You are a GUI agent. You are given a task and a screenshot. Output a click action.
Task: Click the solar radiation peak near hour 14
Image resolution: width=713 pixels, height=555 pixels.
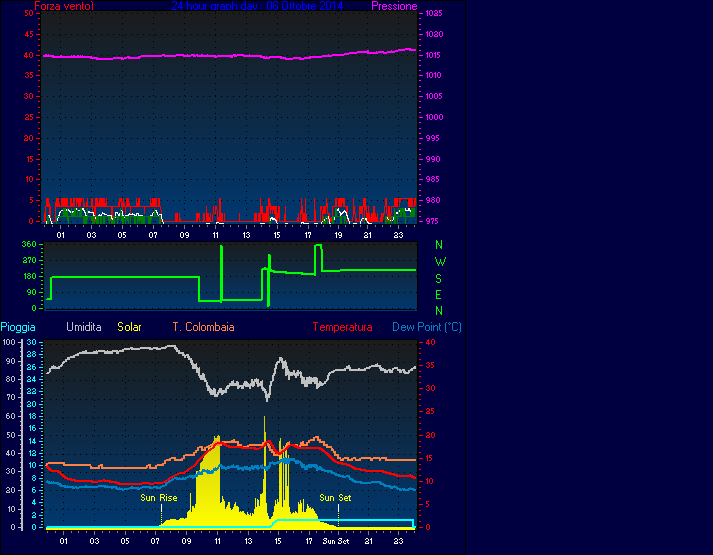(x=264, y=419)
